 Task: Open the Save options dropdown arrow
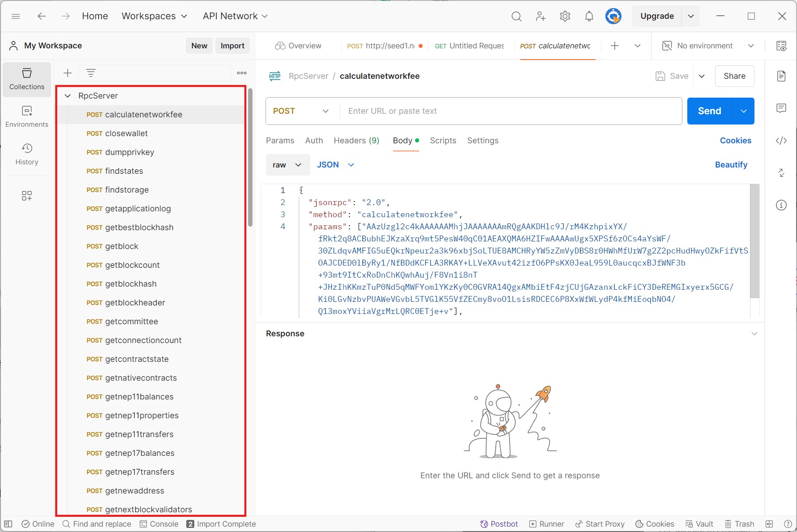tap(702, 76)
